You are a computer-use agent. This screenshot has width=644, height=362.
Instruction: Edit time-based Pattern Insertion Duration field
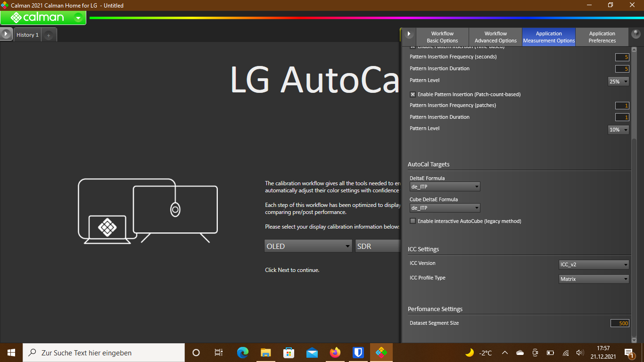pos(622,69)
